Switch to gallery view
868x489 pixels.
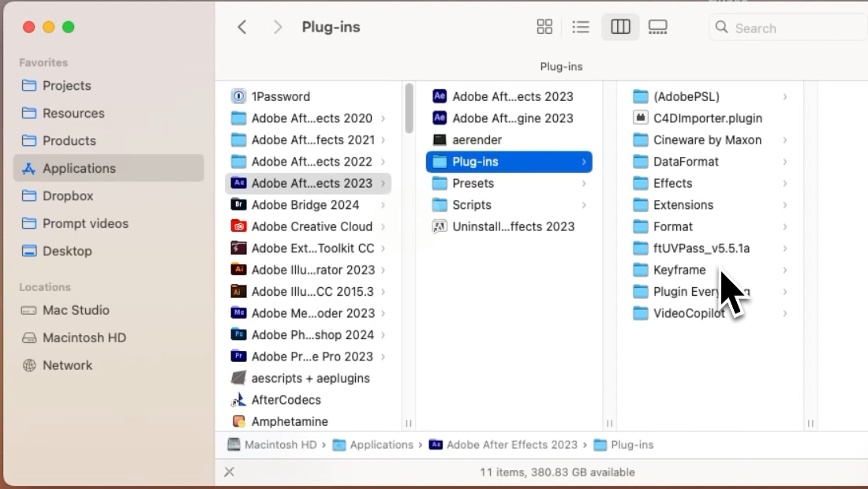point(659,26)
